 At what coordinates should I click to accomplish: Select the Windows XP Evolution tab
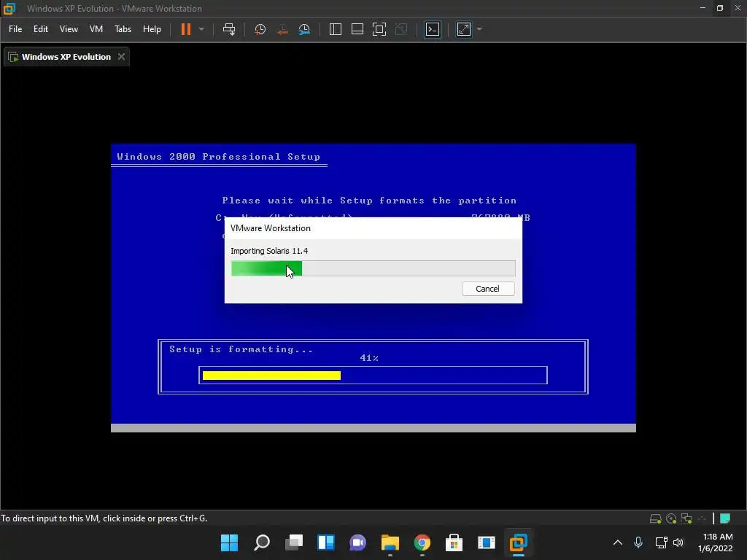(x=66, y=57)
